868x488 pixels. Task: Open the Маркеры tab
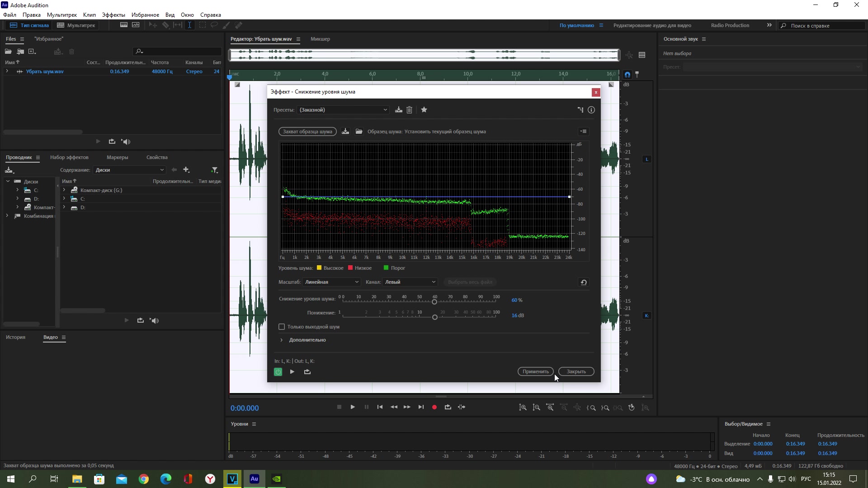coord(118,157)
